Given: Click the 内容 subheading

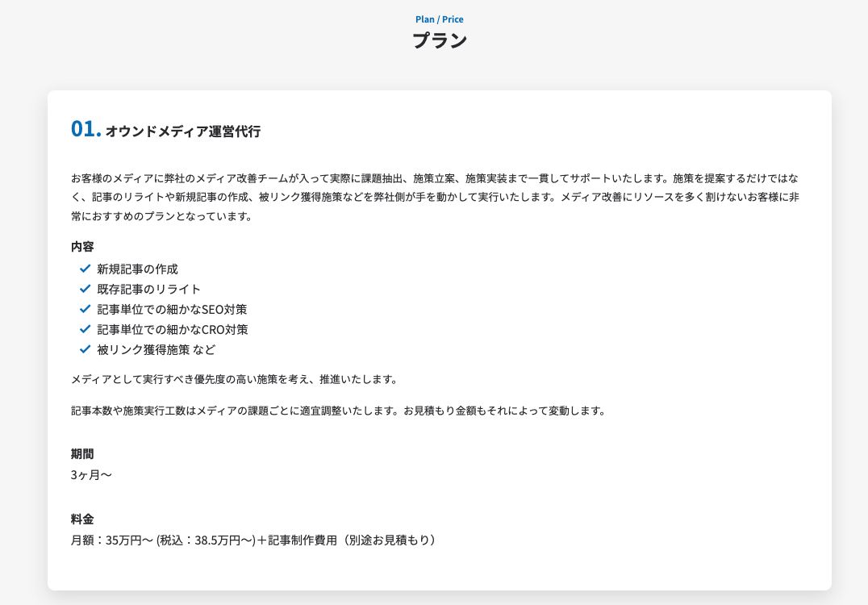Looking at the screenshot, I should click(x=82, y=246).
